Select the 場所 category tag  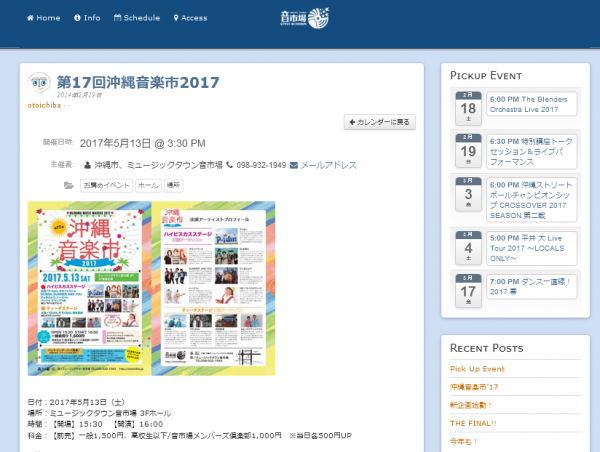pyautogui.click(x=173, y=185)
